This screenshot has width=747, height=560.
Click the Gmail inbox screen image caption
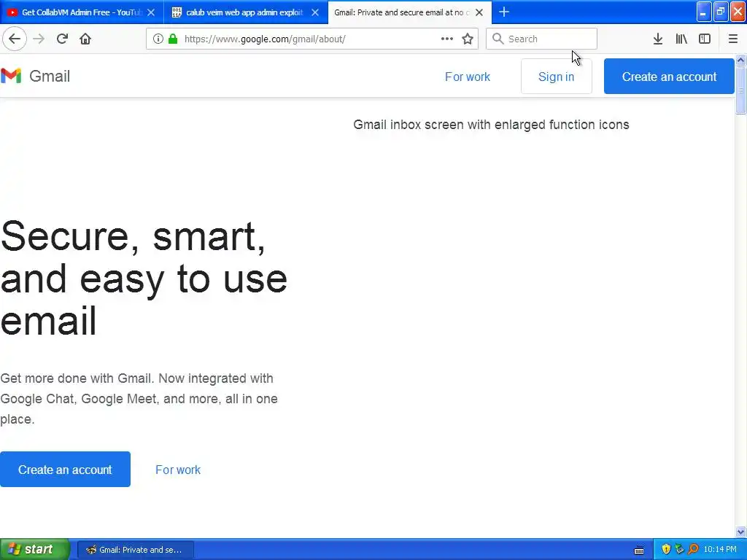point(491,125)
